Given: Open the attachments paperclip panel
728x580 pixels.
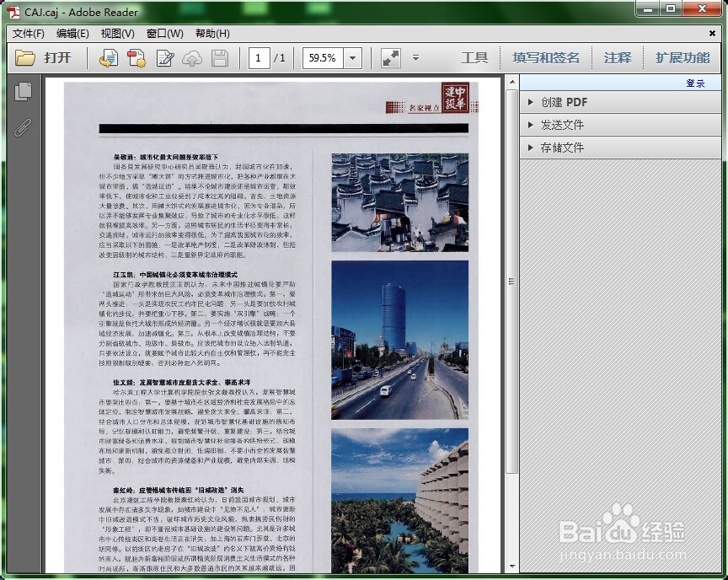Looking at the screenshot, I should click(23, 128).
